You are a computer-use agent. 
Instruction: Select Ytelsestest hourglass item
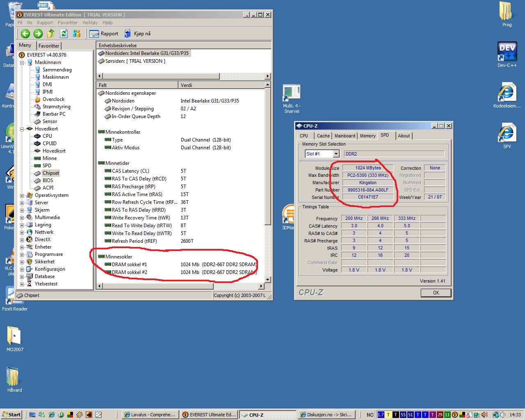tap(46, 284)
